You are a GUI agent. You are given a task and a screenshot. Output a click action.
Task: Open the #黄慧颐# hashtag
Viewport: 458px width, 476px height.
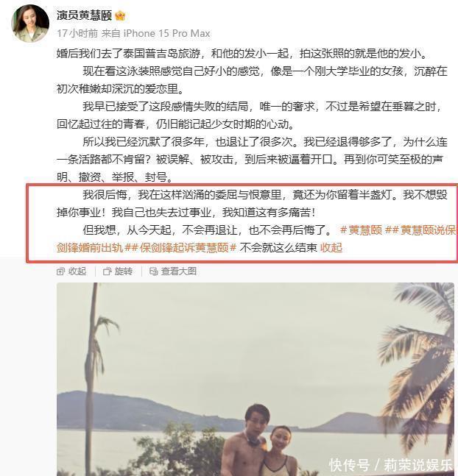pyautogui.click(x=361, y=230)
